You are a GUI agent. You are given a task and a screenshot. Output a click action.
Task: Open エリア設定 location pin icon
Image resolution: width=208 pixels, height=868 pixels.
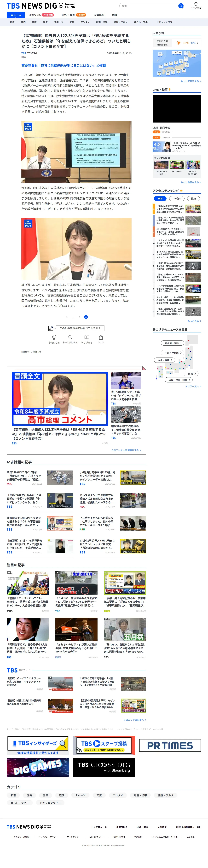point(196,4)
